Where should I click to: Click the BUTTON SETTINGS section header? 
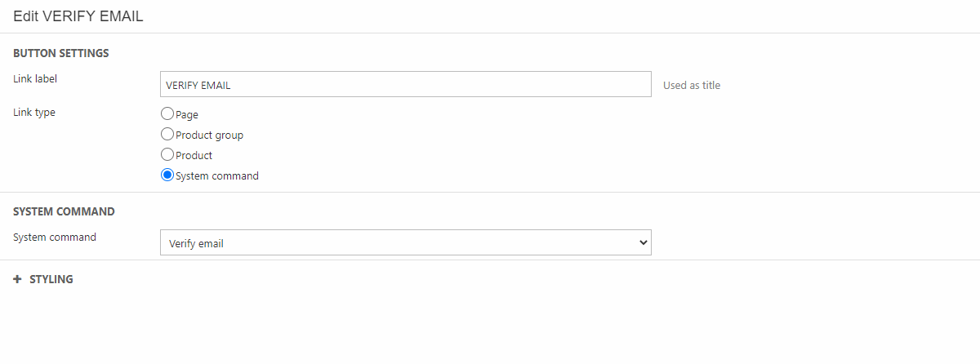(61, 53)
